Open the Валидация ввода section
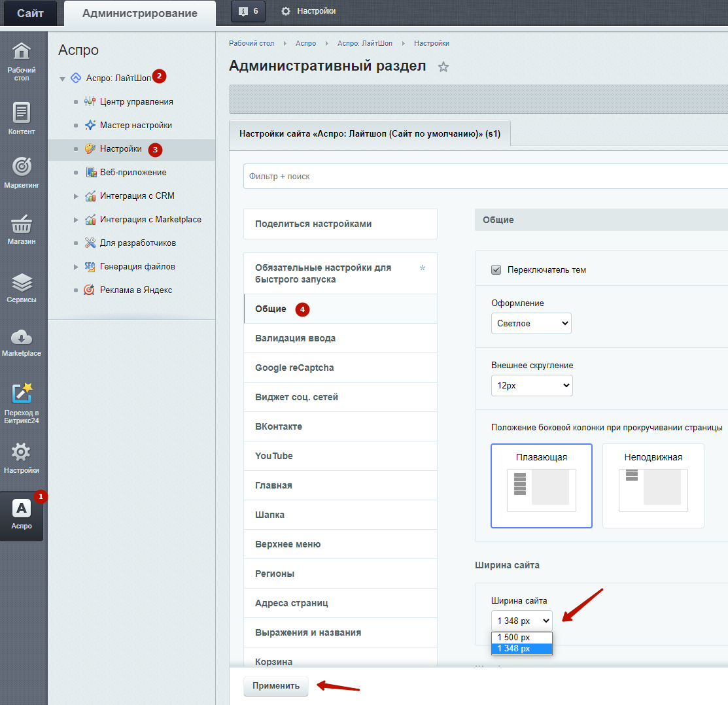Screen dimensions: 728x705 (x=340, y=338)
